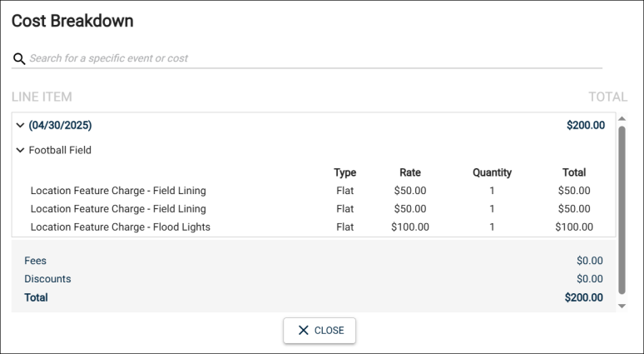Screen dimensions: 644x354
Task: Click the Quantity column header
Action: coord(492,173)
